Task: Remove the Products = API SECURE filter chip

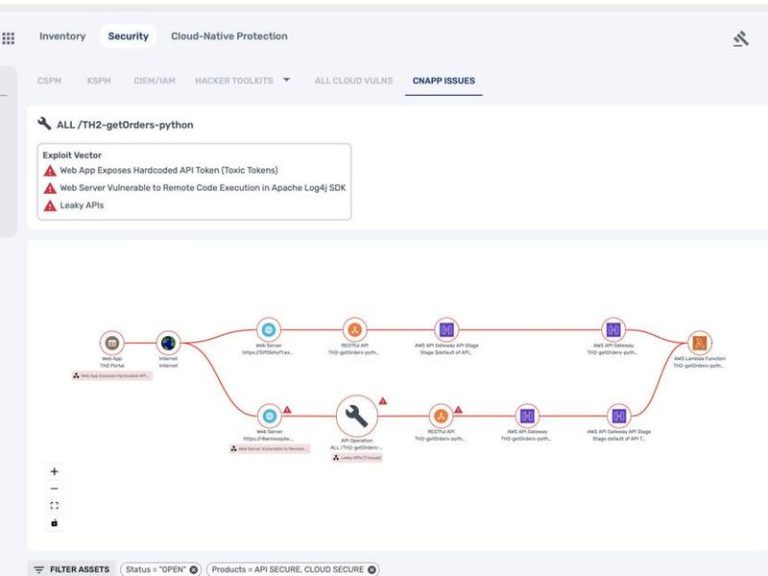Action: [372, 569]
